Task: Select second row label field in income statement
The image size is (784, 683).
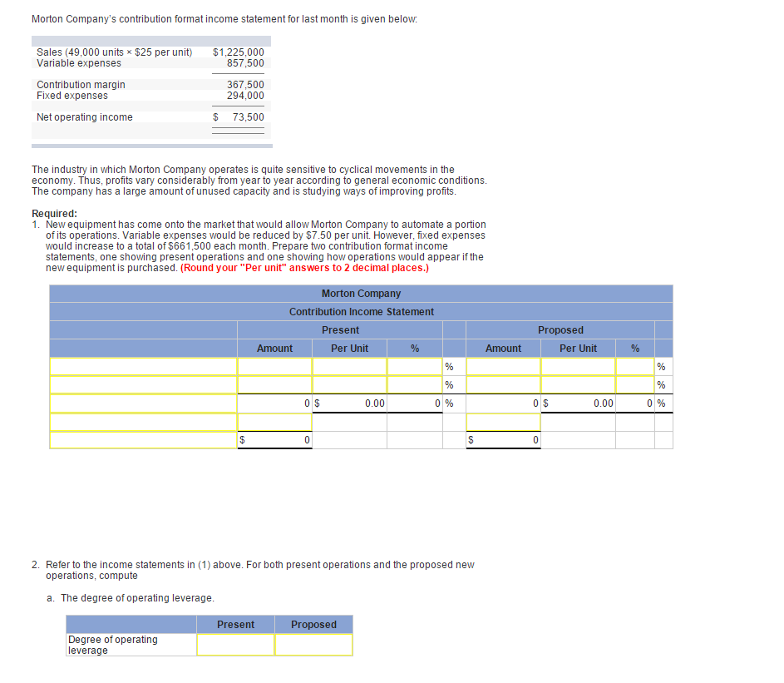Action: [144, 385]
